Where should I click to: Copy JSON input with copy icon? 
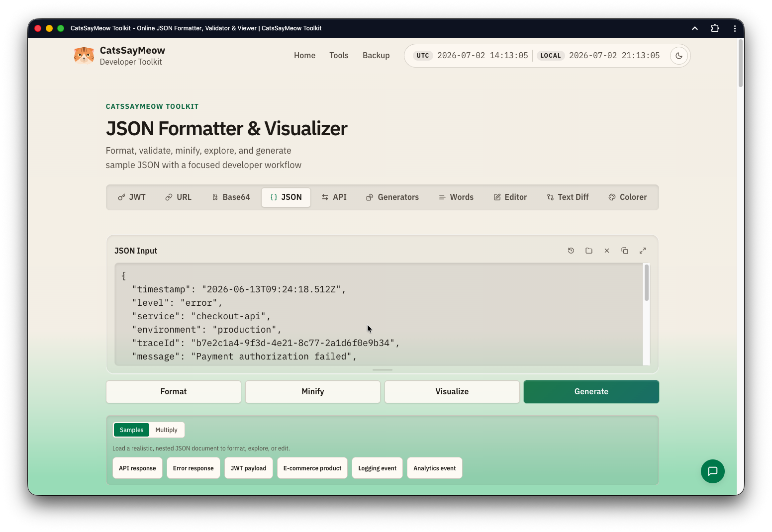click(x=625, y=251)
